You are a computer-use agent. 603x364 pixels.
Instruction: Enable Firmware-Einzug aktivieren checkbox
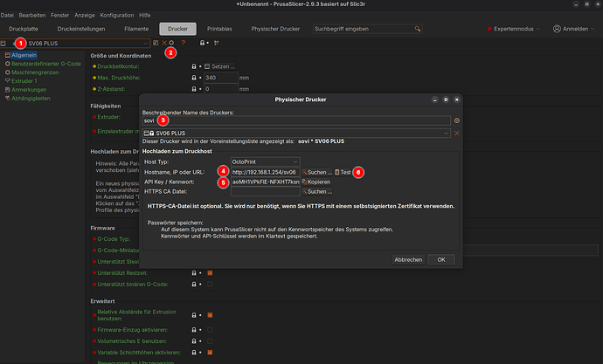[x=210, y=330]
